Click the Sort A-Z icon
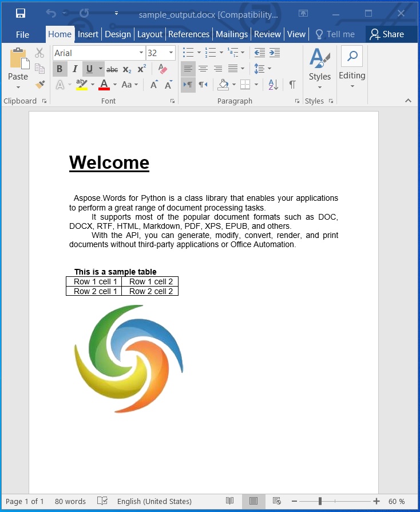 pos(273,85)
